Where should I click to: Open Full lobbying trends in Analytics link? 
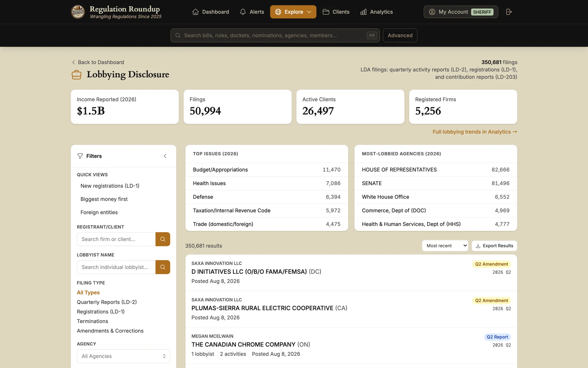475,132
